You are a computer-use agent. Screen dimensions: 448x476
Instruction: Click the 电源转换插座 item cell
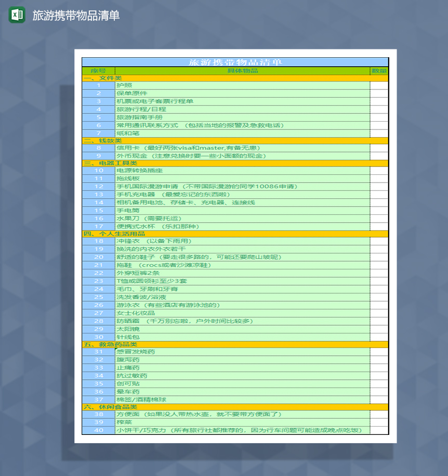pyautogui.click(x=242, y=171)
